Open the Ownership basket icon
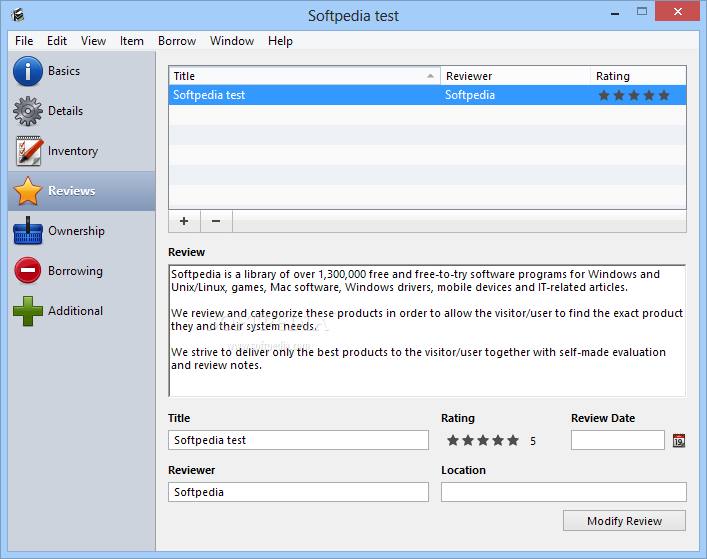The image size is (707, 559). [x=28, y=231]
